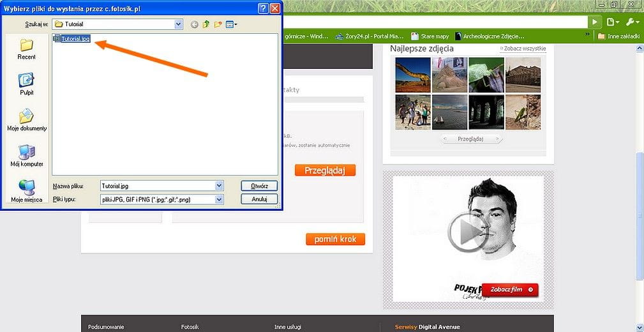Open the dark arches thumbnail
The width and height of the screenshot is (644, 332).
click(486, 112)
